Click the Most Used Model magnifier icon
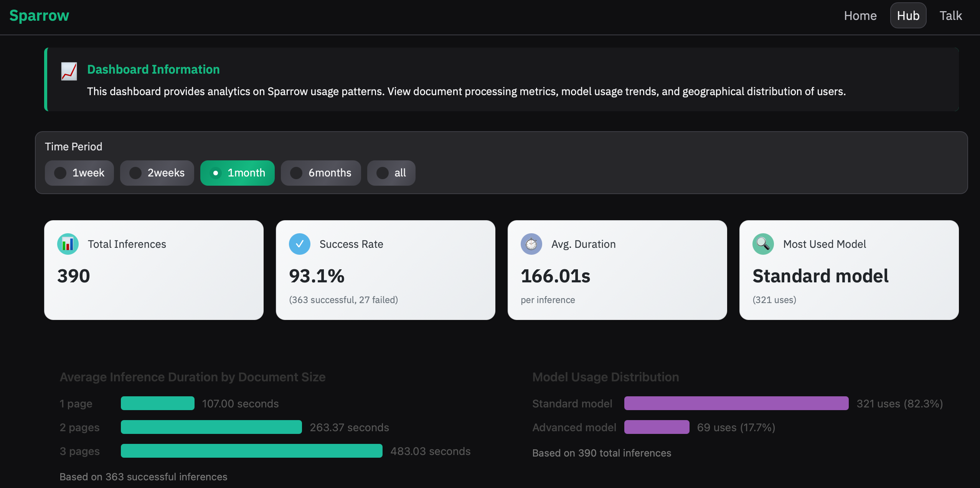The width and height of the screenshot is (980, 488). [764, 244]
